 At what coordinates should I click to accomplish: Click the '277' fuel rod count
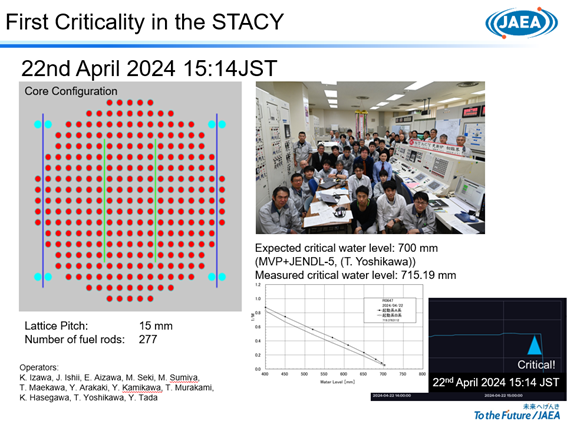pyautogui.click(x=148, y=339)
